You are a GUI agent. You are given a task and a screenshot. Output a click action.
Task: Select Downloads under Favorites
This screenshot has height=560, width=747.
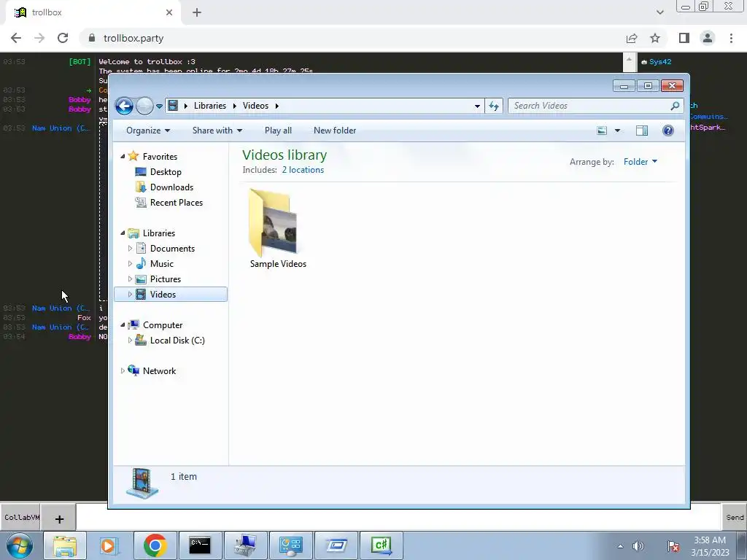pyautogui.click(x=171, y=187)
